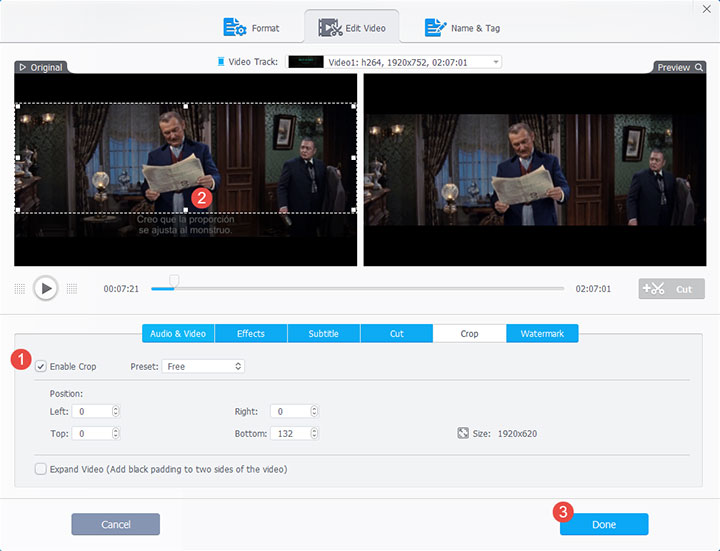The image size is (720, 551).
Task: Click the Name & Tag pencil icon
Action: [x=435, y=28]
